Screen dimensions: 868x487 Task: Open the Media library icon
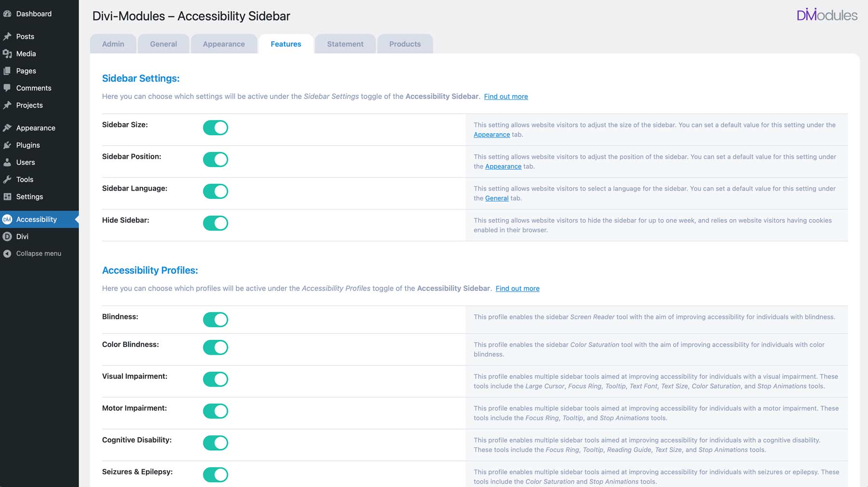[x=7, y=54]
